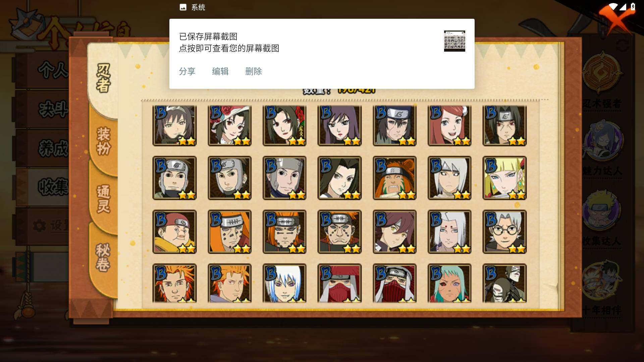
Task: Select the 通灵 side tab
Action: [103, 199]
